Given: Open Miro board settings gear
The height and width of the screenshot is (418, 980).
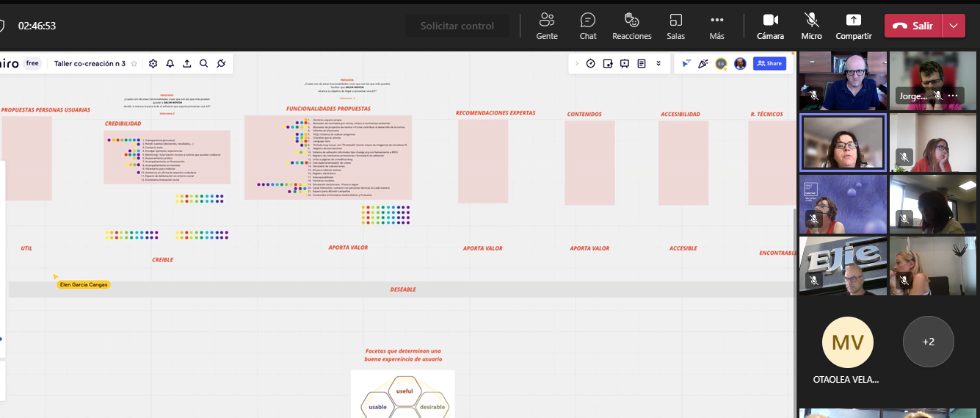Looking at the screenshot, I should click(153, 64).
